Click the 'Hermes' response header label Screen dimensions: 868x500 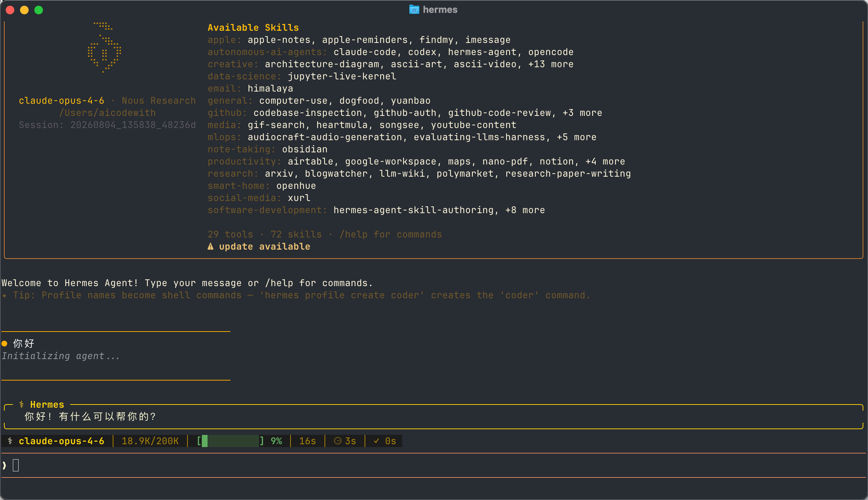tap(47, 405)
